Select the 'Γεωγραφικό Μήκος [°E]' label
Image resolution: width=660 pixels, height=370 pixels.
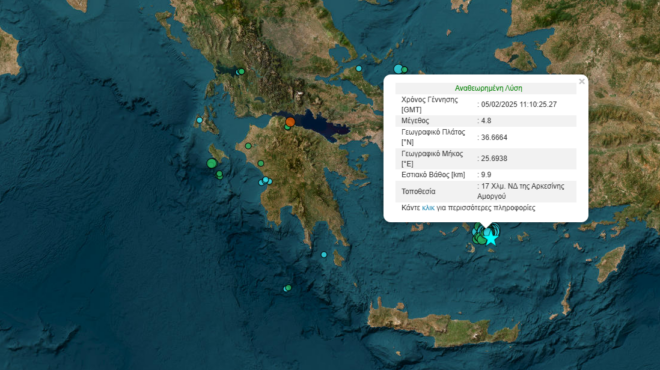tap(432, 159)
